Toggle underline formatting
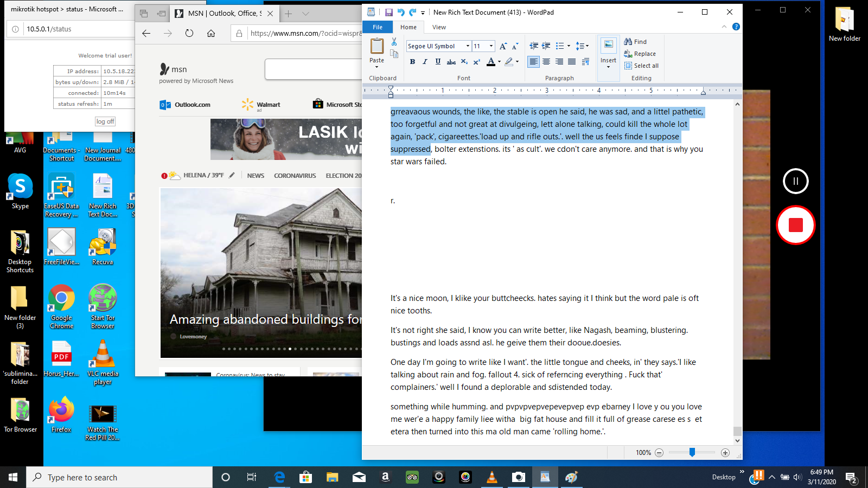868x488 pixels. tap(438, 62)
